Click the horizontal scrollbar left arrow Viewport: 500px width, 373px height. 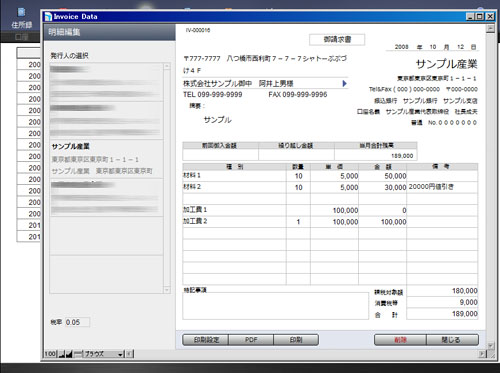point(130,354)
